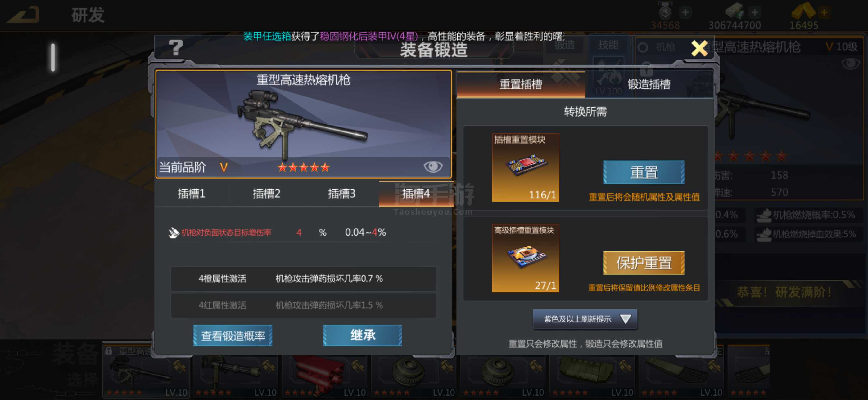
Task: Open the 插槽3 tab
Action: click(x=342, y=193)
